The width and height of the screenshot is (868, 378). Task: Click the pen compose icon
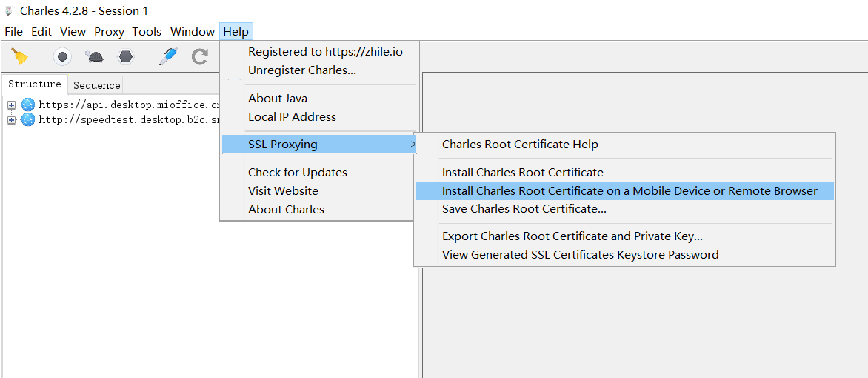click(168, 56)
